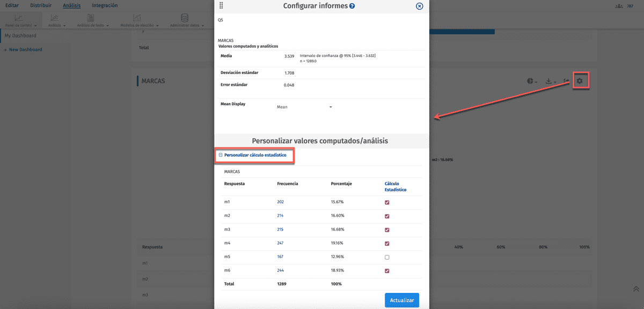Click the Análisis toolbar chart icon

tap(55, 18)
